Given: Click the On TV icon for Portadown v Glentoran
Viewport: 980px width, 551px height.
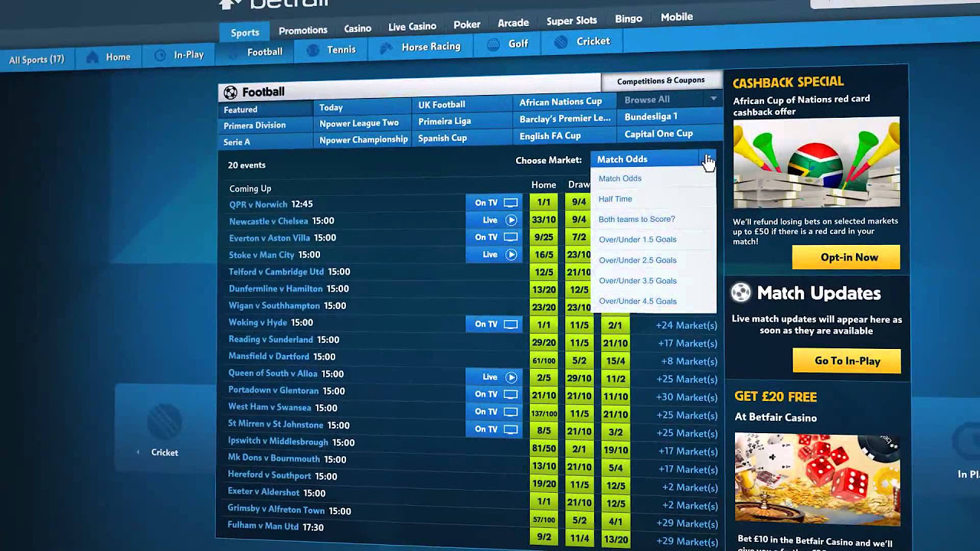Looking at the screenshot, I should click(x=511, y=394).
